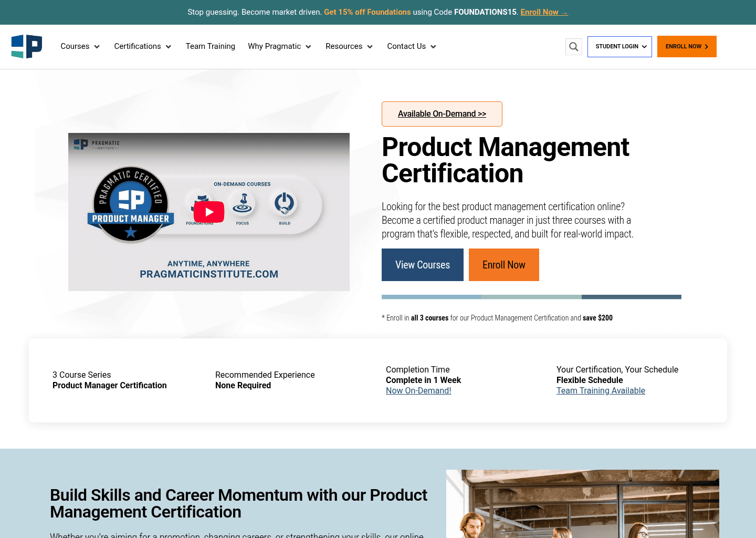
Task: Select the Build power-handshake icon in the video thumbnail
Action: coord(284,203)
